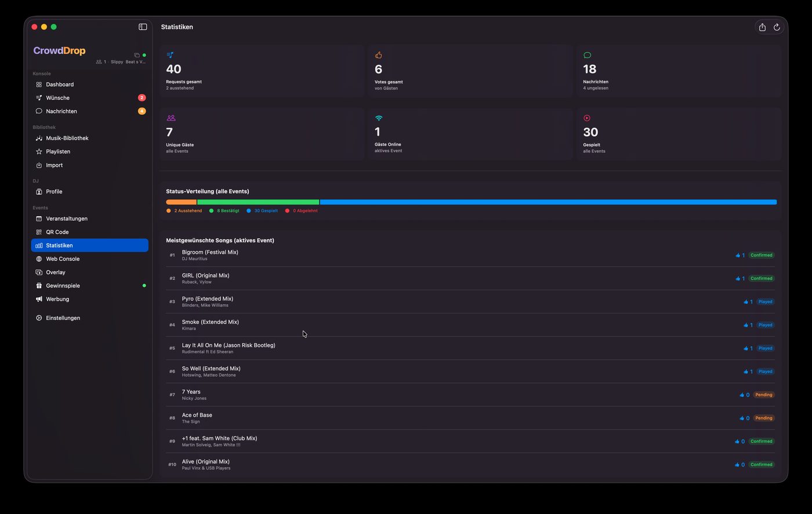Viewport: 812px width, 514px height.
Task: Open the Dashboard from the sidebar
Action: pyautogui.click(x=60, y=85)
